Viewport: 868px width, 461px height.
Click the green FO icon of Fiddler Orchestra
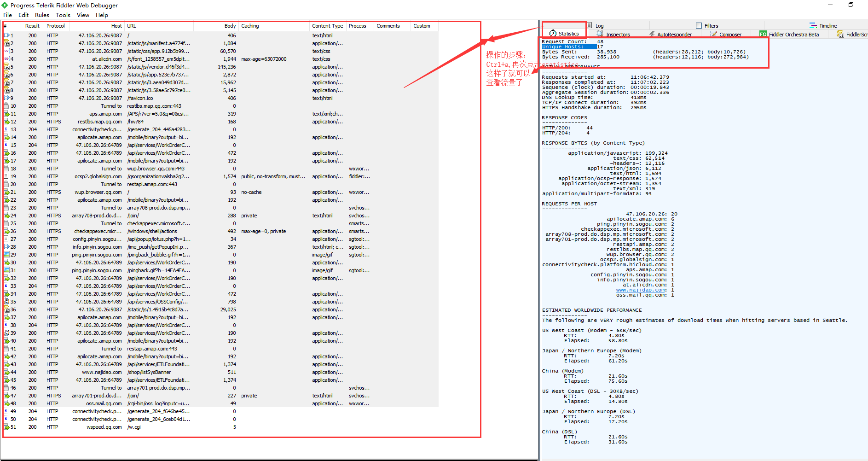coord(763,34)
